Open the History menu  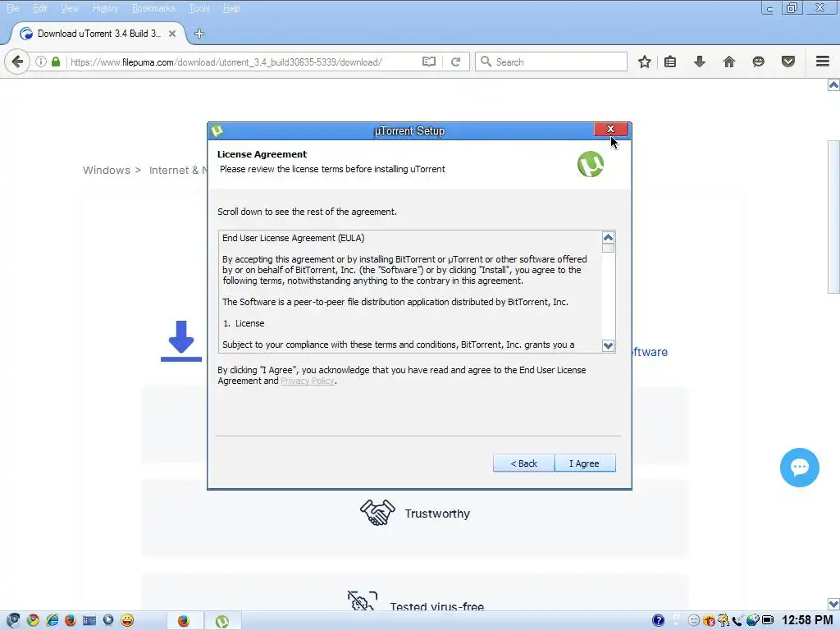105,8
